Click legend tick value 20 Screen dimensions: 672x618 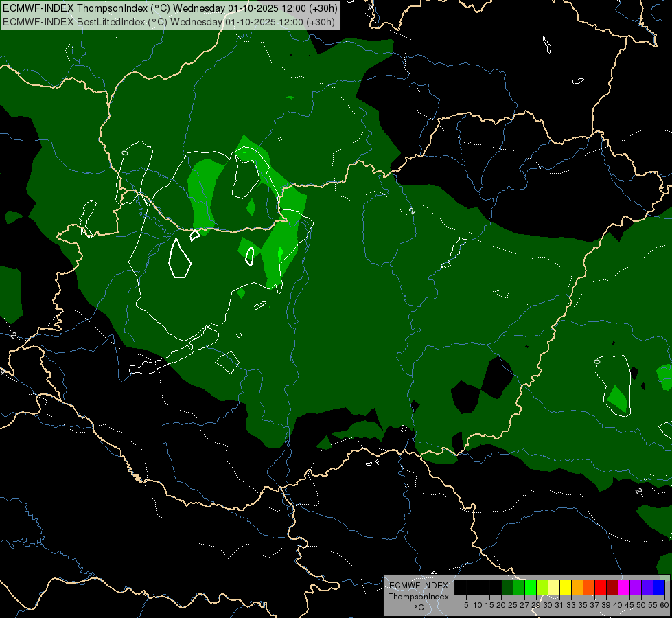click(501, 605)
